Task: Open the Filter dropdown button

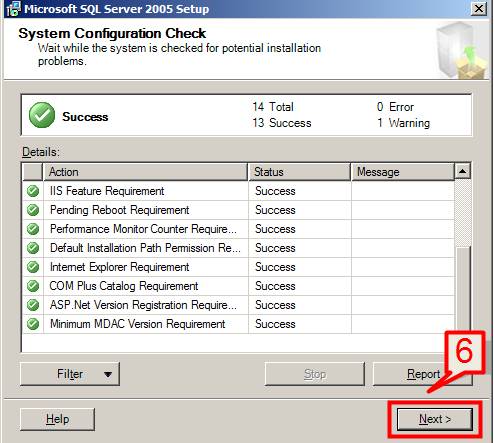Action: coord(70,374)
